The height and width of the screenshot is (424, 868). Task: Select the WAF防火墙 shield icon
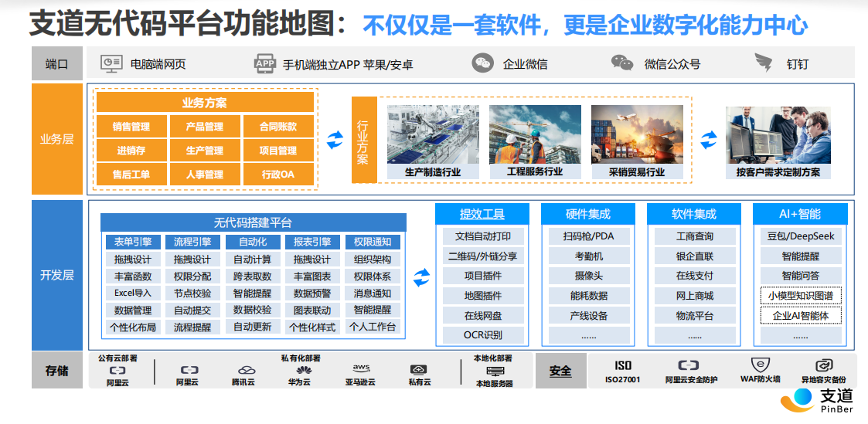[760, 365]
